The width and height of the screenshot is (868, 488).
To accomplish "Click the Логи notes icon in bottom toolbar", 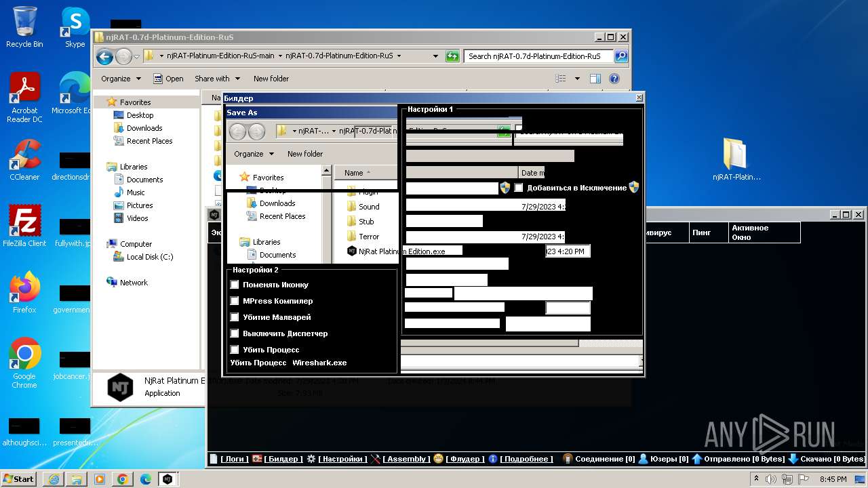I will click(x=214, y=459).
